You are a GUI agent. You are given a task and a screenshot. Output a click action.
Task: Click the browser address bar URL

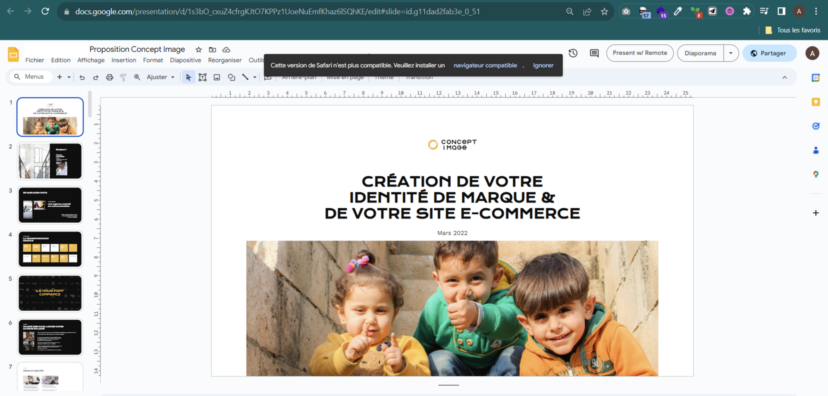(277, 12)
